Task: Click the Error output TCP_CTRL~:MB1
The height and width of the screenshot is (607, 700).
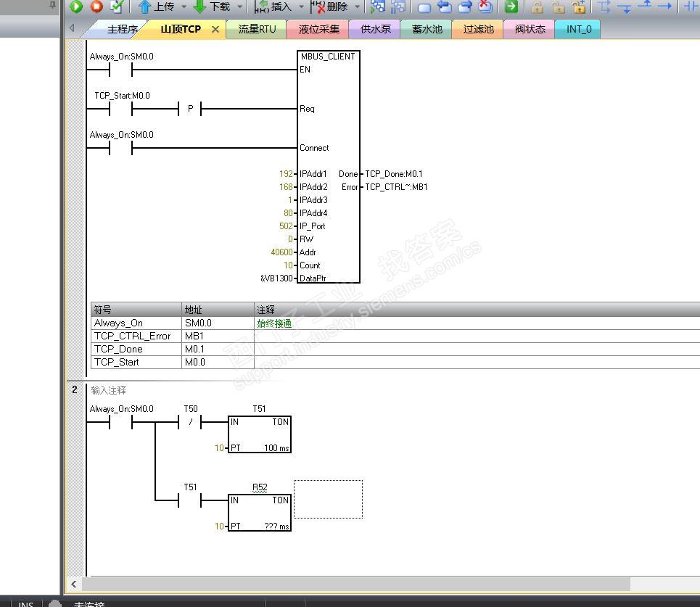Action: point(396,186)
